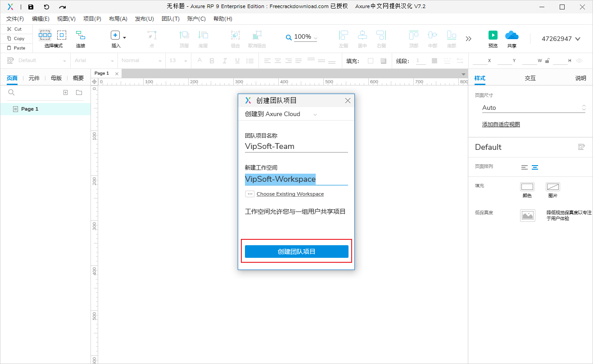Viewport: 593px width, 364px height.
Task: Click the Copy button
Action: [x=17, y=38]
